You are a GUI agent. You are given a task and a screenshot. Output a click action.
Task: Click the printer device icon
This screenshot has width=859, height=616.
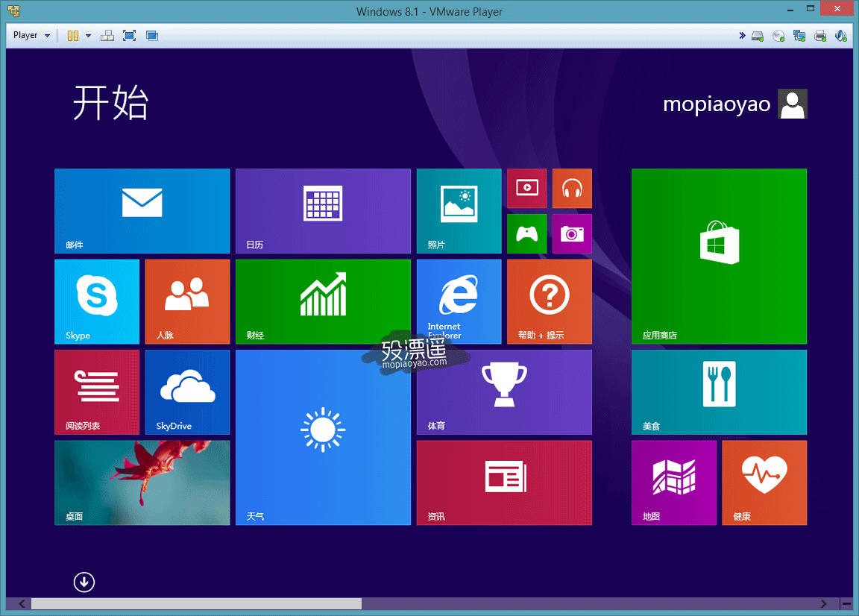(820, 37)
